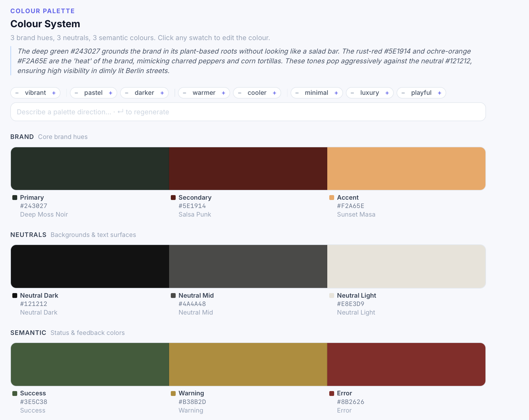Click the #5E1914 hex code under Secondary
Viewport: 529px width, 420px height.
click(x=192, y=206)
